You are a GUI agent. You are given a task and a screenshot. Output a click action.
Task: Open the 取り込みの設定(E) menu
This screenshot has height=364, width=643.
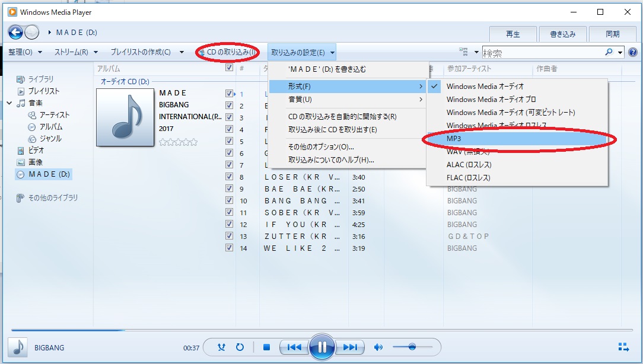click(x=303, y=52)
